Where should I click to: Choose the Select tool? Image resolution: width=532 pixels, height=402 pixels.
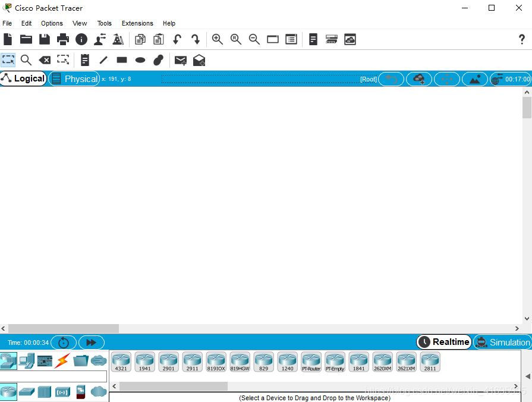point(8,60)
